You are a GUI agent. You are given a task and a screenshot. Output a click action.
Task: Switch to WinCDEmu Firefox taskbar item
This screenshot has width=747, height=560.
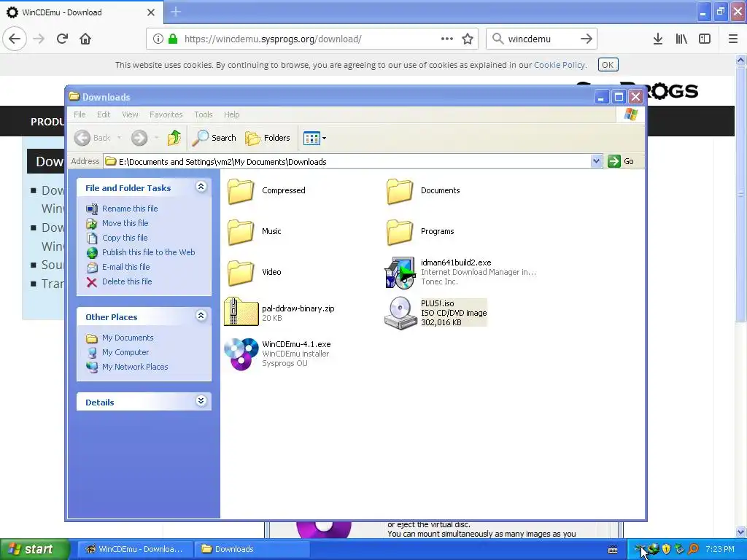click(135, 549)
